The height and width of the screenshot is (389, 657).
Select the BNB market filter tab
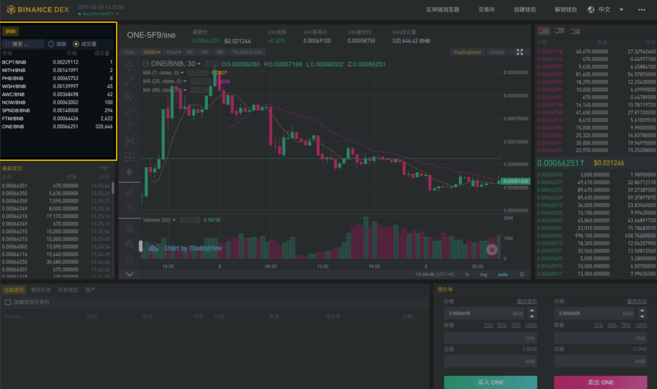(10, 31)
